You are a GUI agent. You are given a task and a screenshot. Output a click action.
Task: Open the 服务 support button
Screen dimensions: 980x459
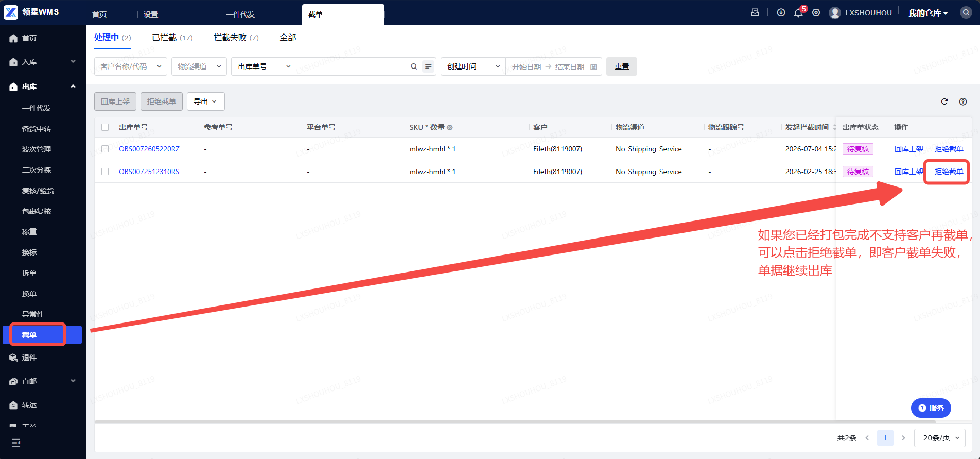(931, 408)
